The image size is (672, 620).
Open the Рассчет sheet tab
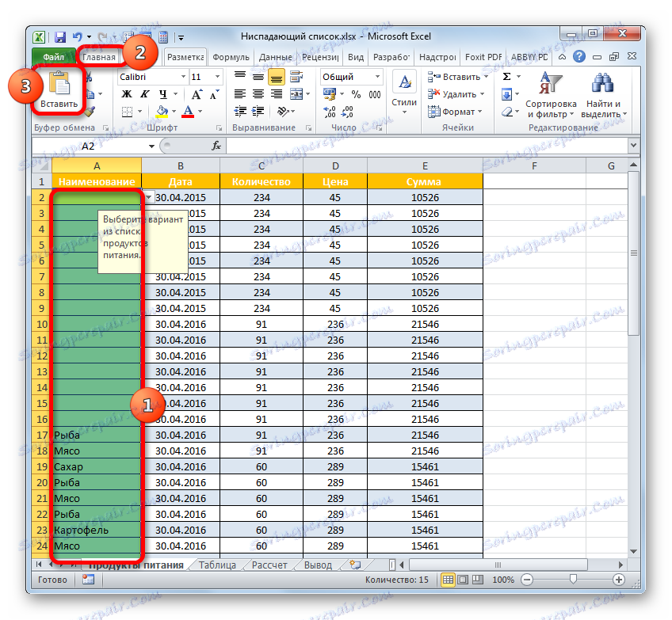coord(269,565)
